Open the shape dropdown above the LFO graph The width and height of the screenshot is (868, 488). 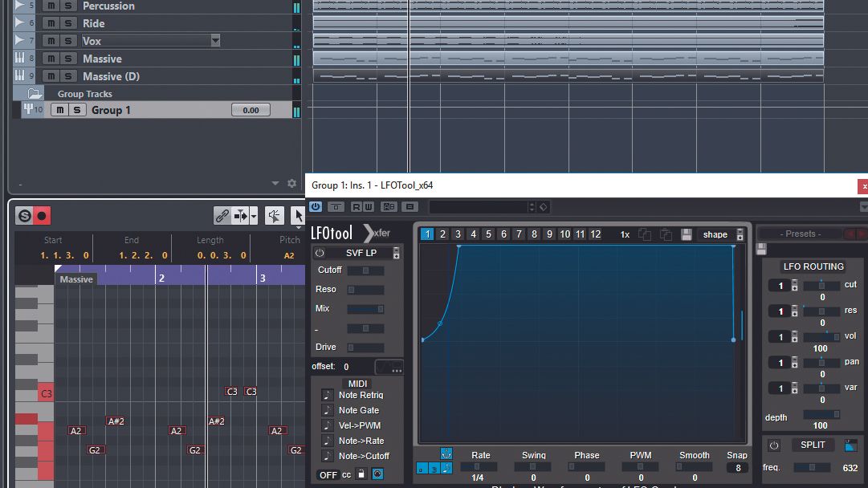pos(717,234)
